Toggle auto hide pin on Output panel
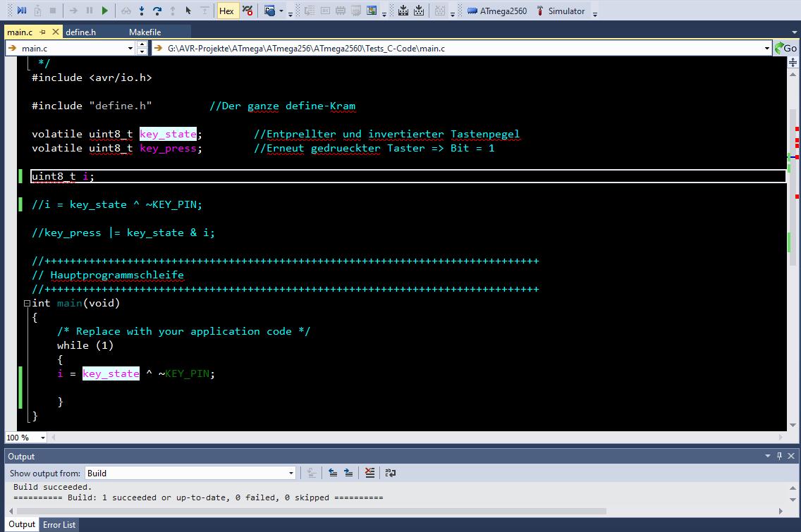Screen dimensions: 801x532 (779, 456)
